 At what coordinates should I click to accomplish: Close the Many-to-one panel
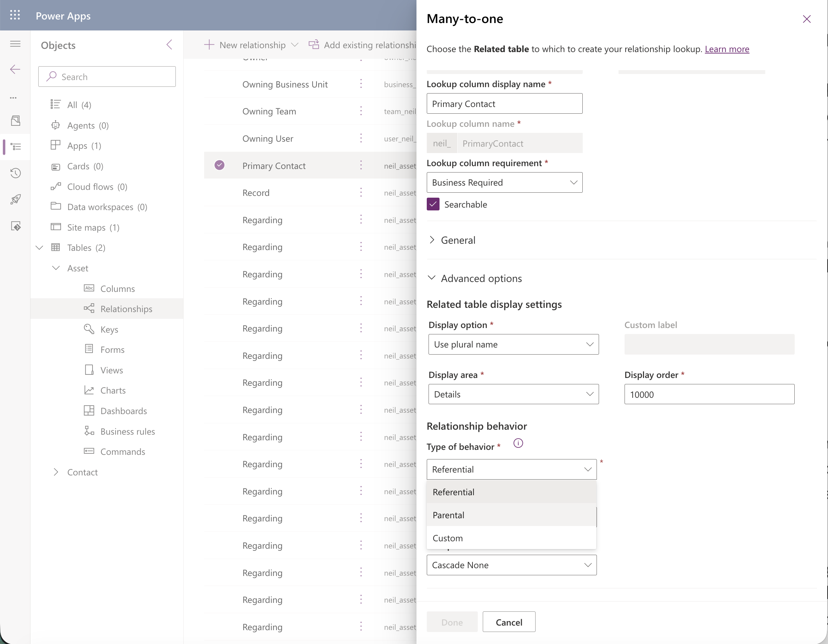pos(806,19)
